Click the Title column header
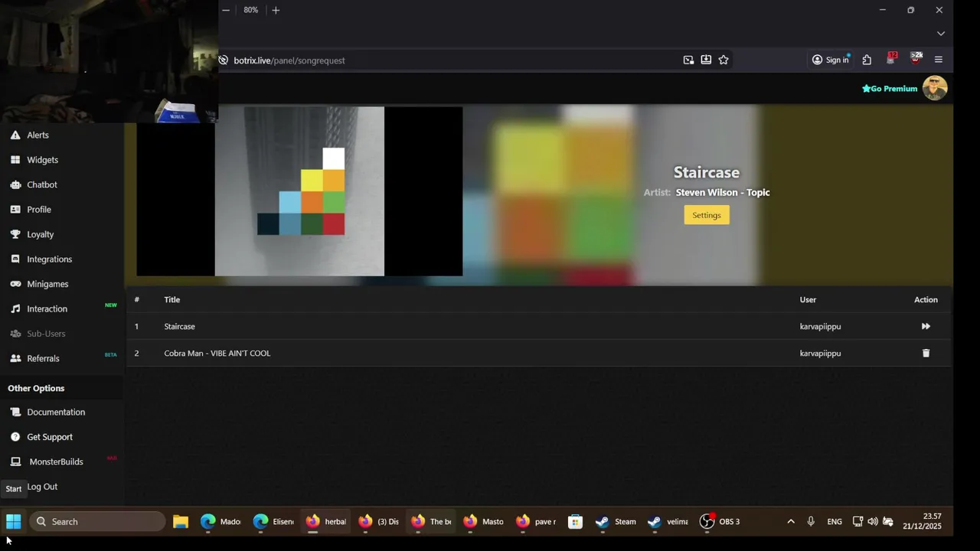This screenshot has height=551, width=980. [x=171, y=300]
